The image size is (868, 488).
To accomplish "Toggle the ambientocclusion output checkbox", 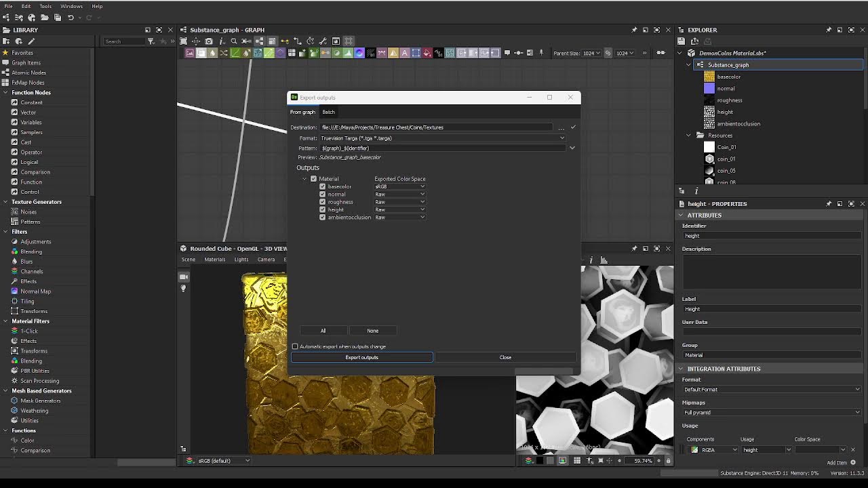I will coord(323,218).
